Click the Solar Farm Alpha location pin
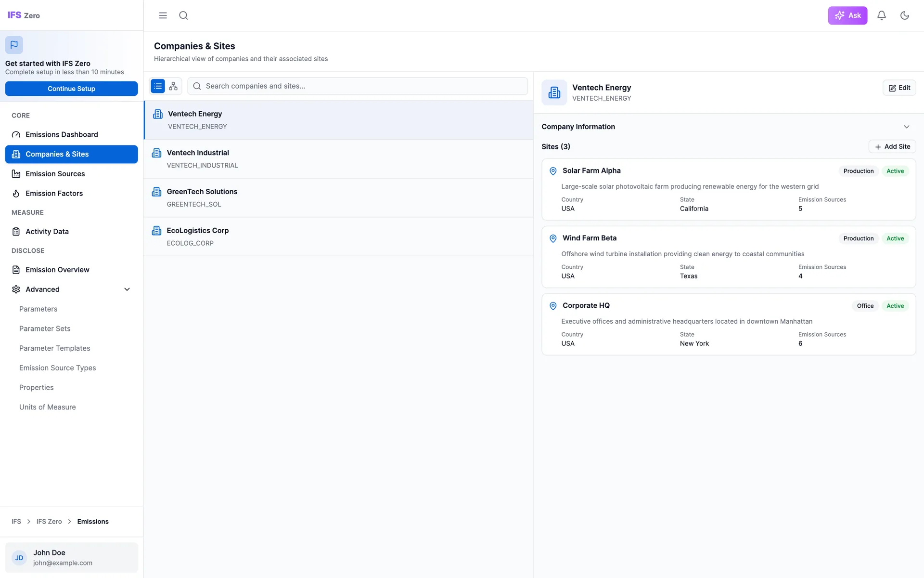 pyautogui.click(x=552, y=171)
